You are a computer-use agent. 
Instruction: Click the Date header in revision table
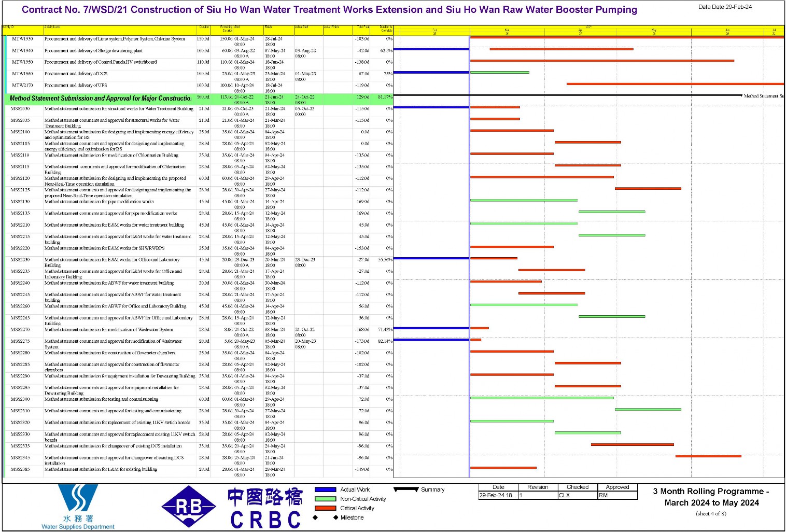pyautogui.click(x=498, y=487)
